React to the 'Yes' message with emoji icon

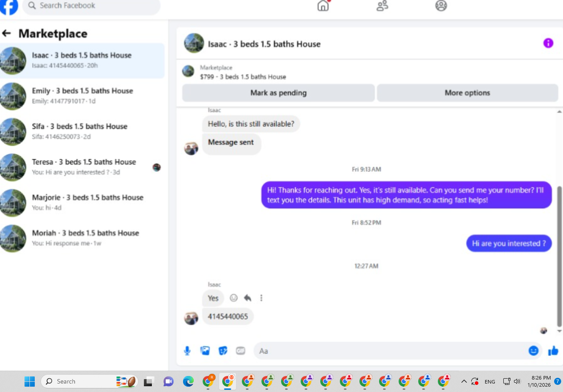[x=233, y=298]
